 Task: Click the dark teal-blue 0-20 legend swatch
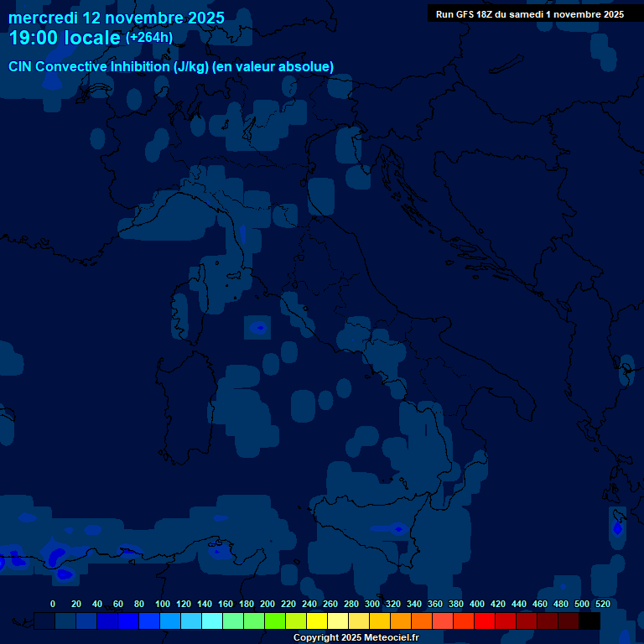tap(65, 621)
